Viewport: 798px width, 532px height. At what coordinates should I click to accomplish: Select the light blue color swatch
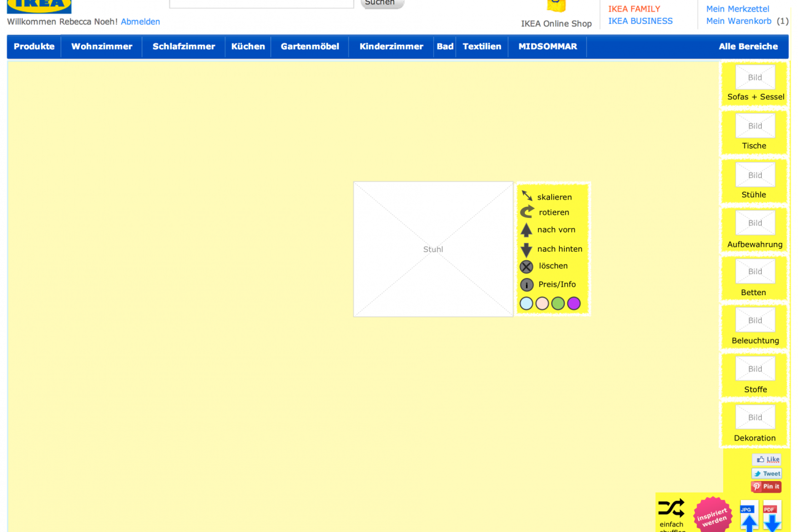pos(526,303)
